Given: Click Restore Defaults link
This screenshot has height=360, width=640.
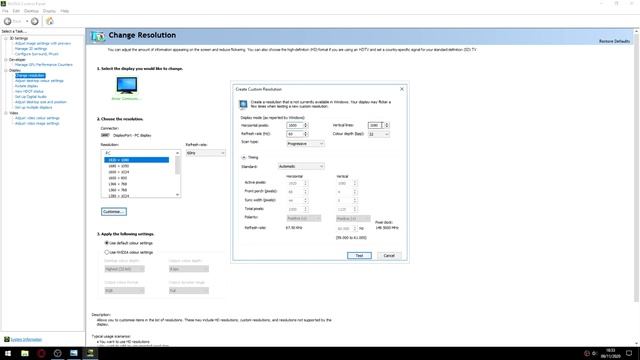Looking at the screenshot, I should [x=614, y=41].
